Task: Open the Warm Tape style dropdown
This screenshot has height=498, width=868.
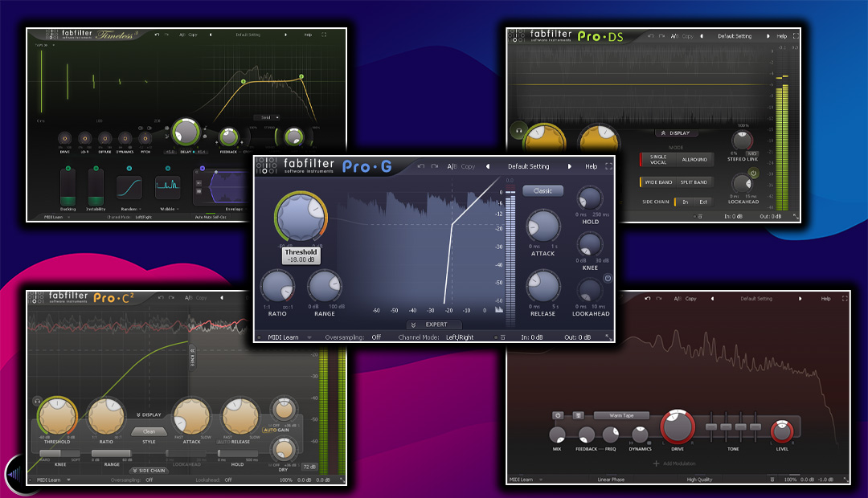Action: tap(621, 415)
